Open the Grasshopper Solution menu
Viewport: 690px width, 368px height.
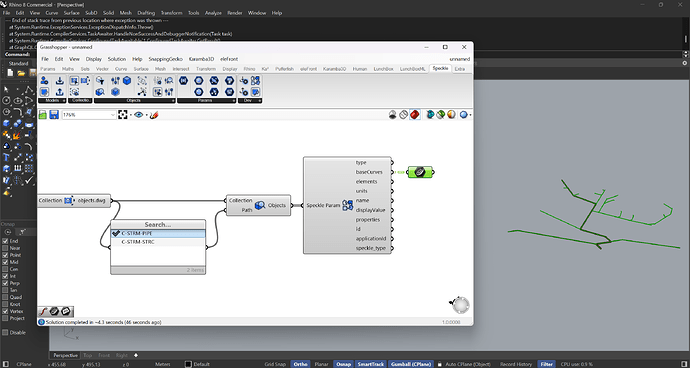pyautogui.click(x=117, y=59)
